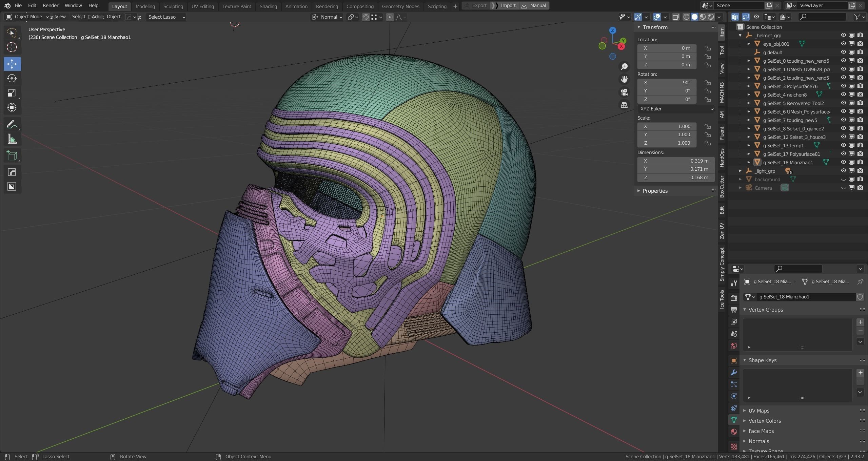Open the Object Mode dropdown

tap(28, 17)
